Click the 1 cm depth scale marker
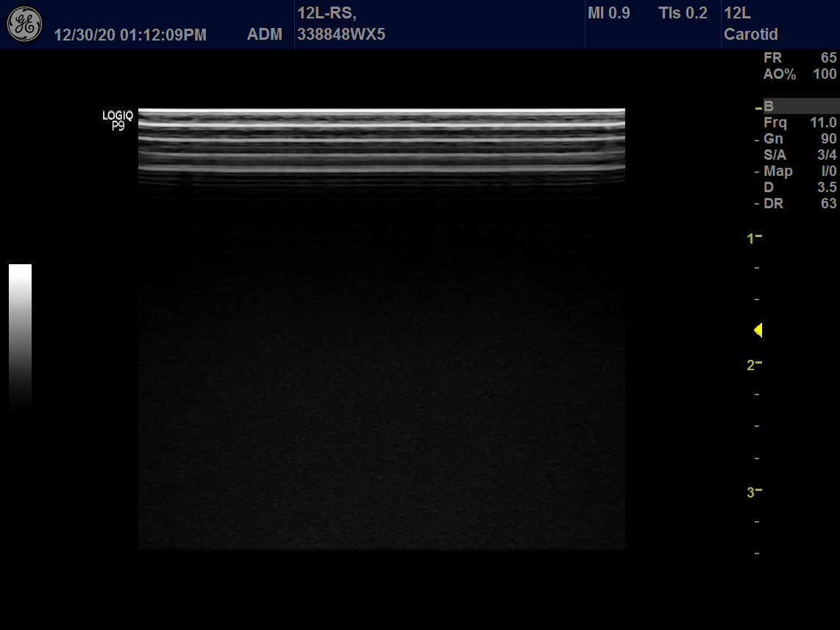Viewport: 840px width, 630px height. pos(752,238)
